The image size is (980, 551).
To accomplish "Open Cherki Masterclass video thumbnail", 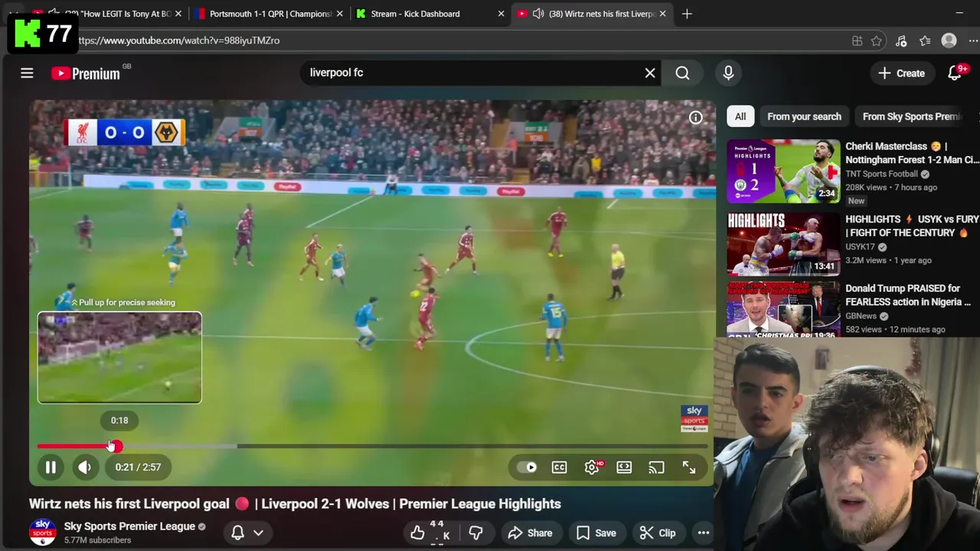I will click(783, 171).
